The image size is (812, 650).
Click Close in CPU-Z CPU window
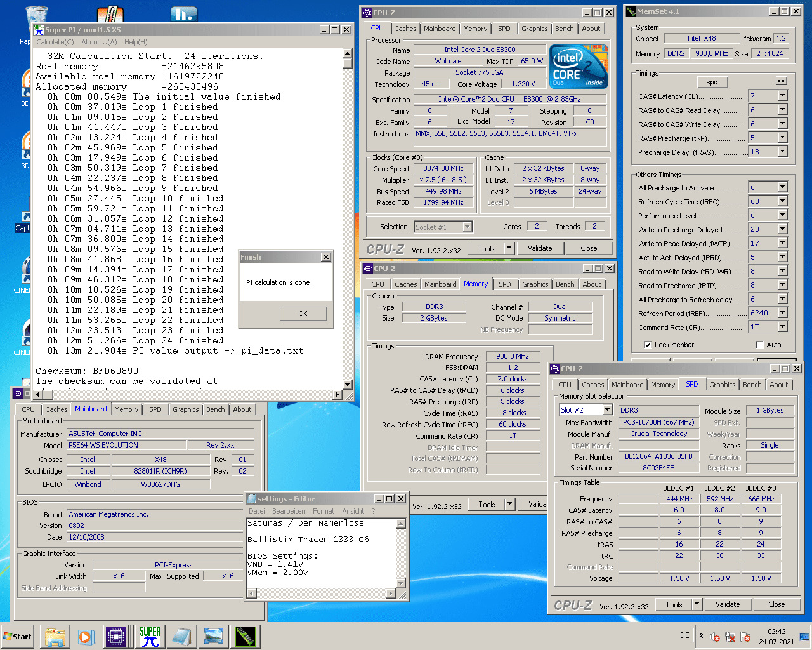pos(589,248)
